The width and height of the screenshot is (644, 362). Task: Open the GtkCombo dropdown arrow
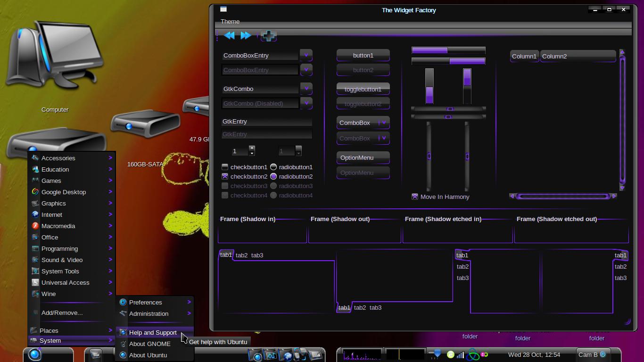pyautogui.click(x=306, y=89)
